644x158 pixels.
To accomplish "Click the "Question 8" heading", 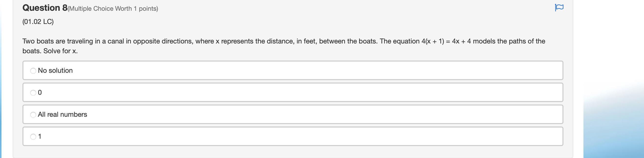I will click(45, 8).
